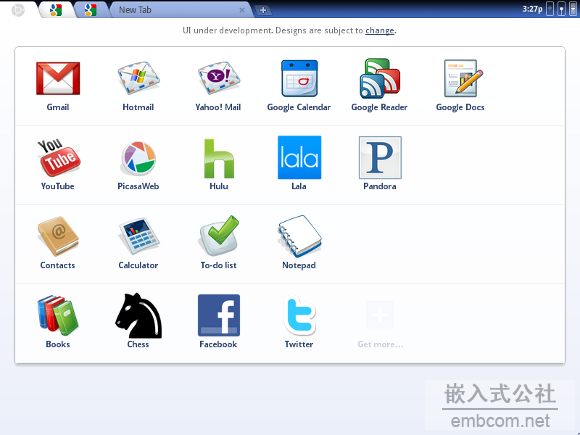Close the New Tab tab

242,10
